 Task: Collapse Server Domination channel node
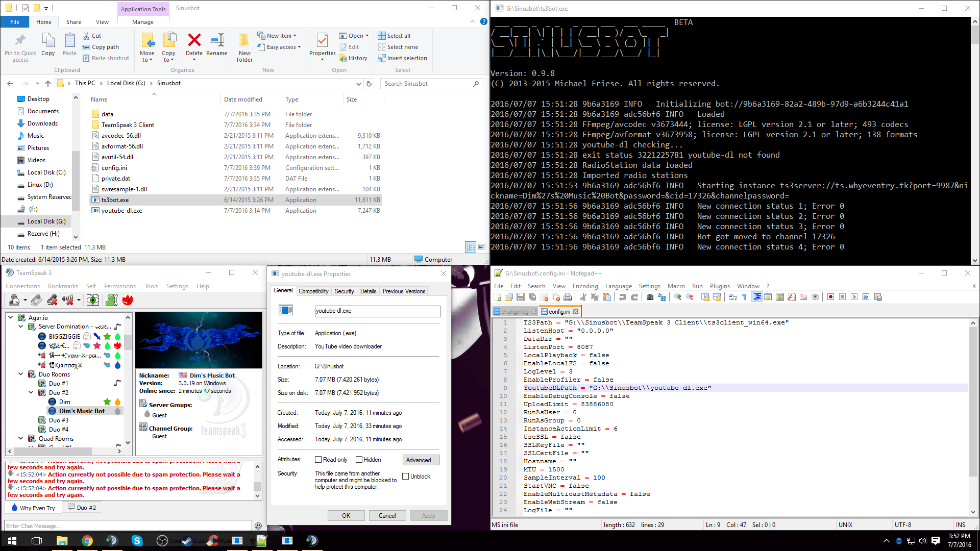click(x=20, y=327)
